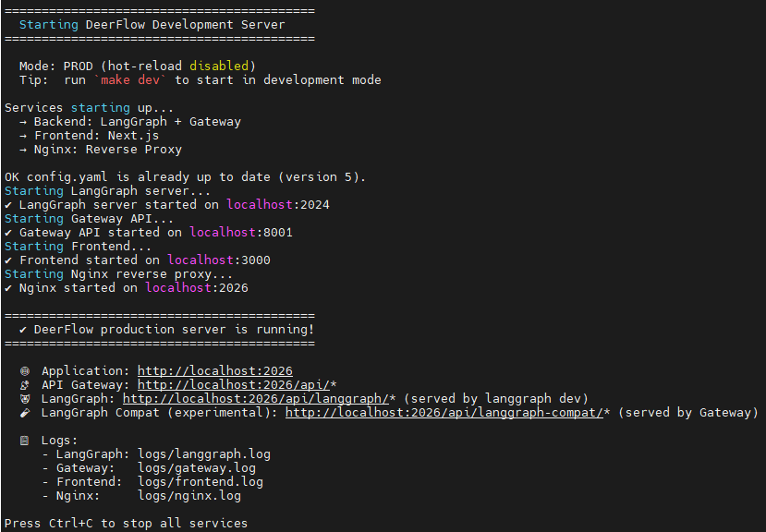Click 'localhost:8001' in Gateway API started line
This screenshot has height=532, width=766.
point(241,232)
